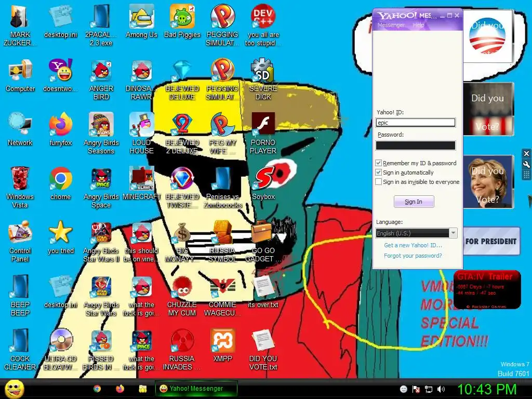
Task: Click the volume speaker tray icon
Action: (441, 389)
